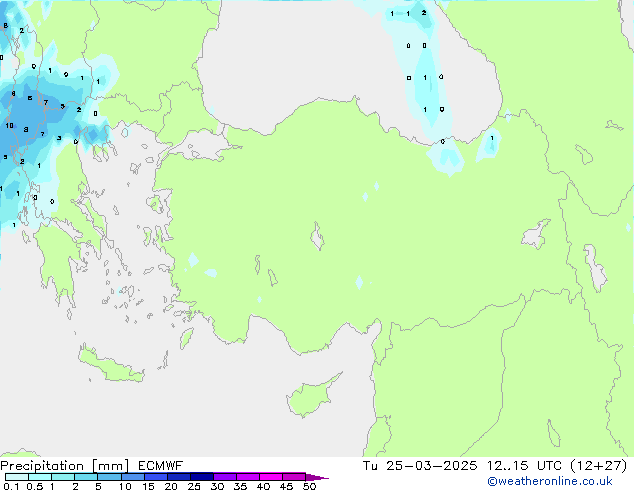Click the 45–50 mm legend swatch
The height and width of the screenshot is (490, 634).
pyautogui.click(x=294, y=477)
